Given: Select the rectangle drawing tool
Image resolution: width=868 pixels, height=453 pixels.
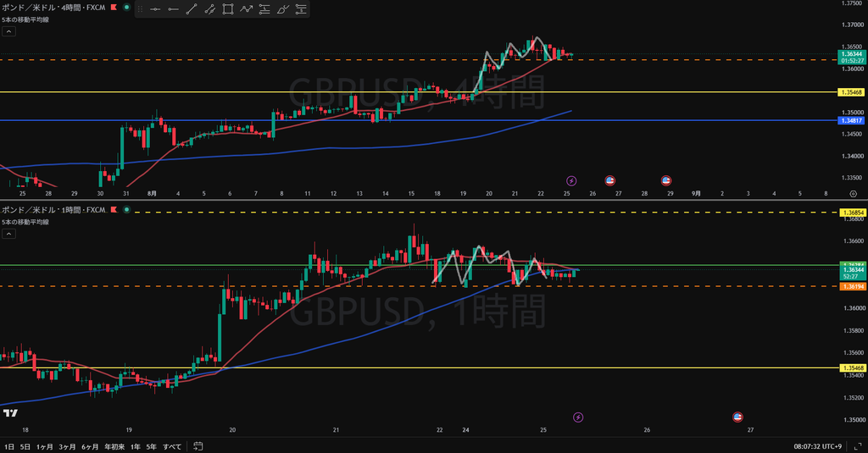Looking at the screenshot, I should 227,8.
